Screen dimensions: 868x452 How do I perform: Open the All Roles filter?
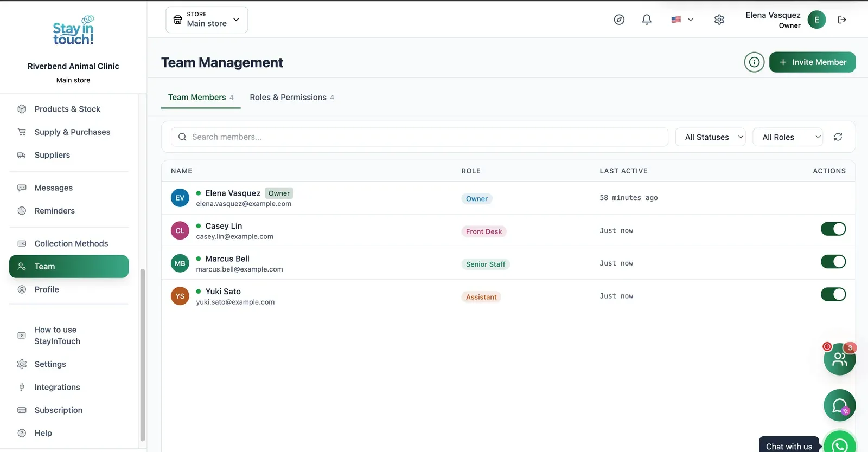click(x=788, y=137)
